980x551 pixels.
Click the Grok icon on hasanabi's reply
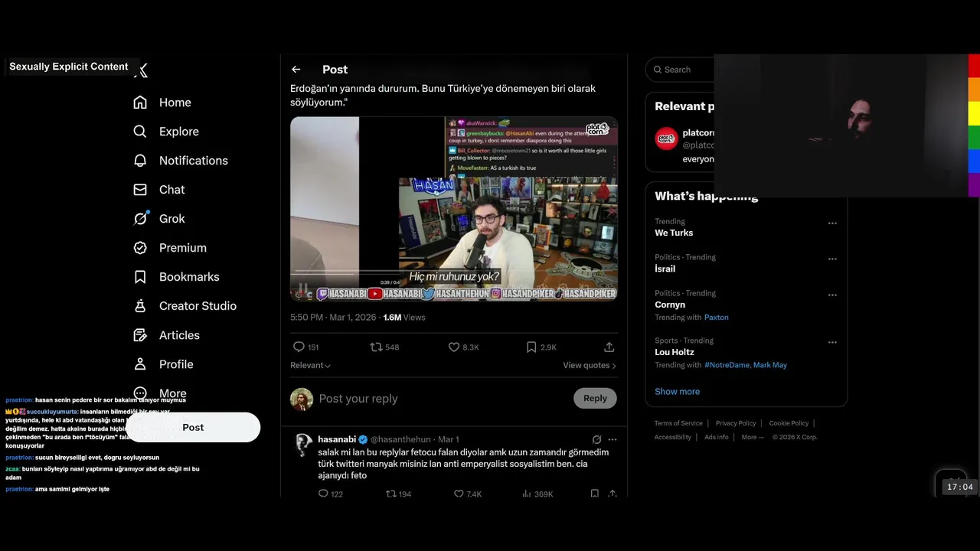pos(596,439)
